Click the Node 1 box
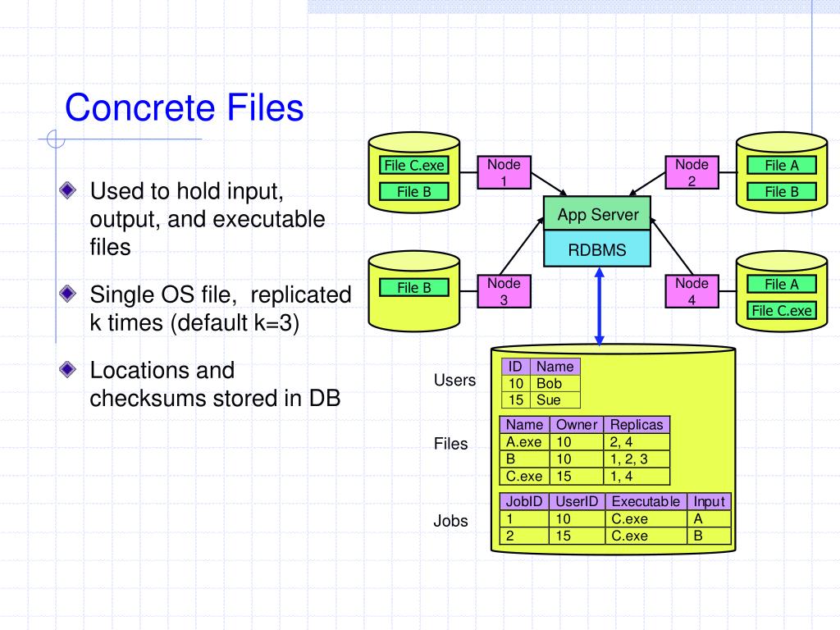The image size is (840, 630). coord(504,172)
